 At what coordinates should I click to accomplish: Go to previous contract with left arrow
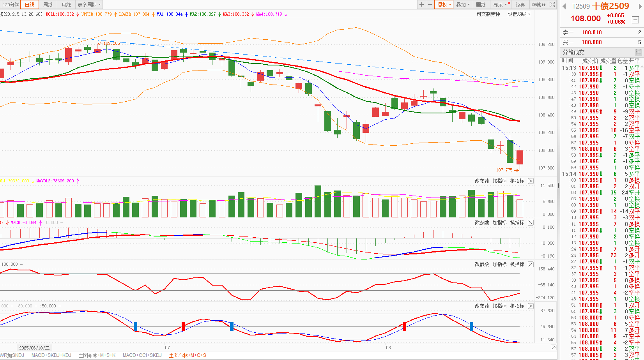pyautogui.click(x=564, y=6)
